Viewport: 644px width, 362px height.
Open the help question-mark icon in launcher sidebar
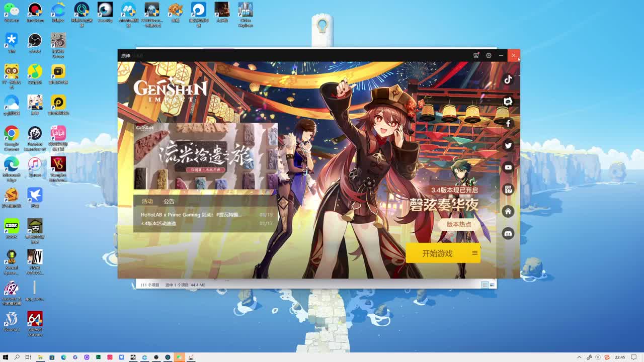(508, 190)
